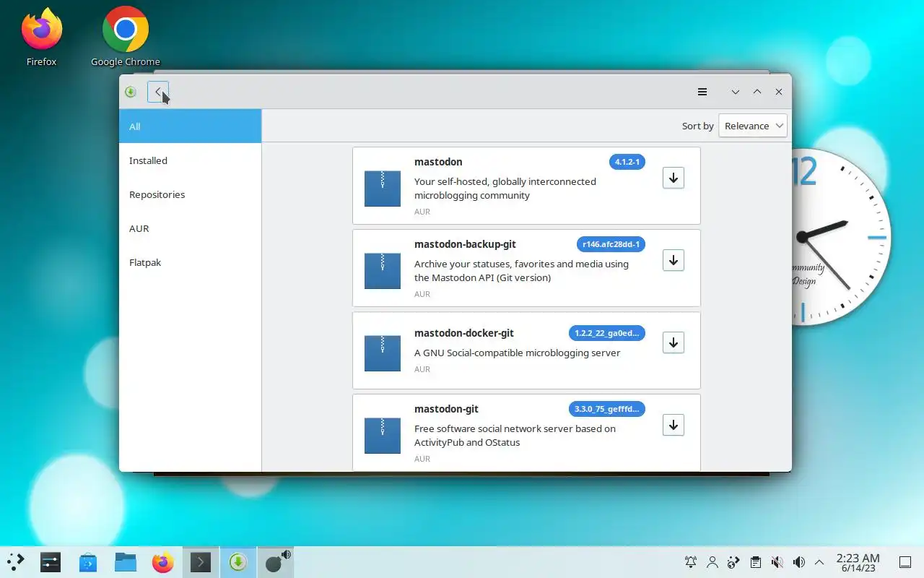Launch Firefox from the taskbar
The height and width of the screenshot is (578, 924).
[163, 562]
